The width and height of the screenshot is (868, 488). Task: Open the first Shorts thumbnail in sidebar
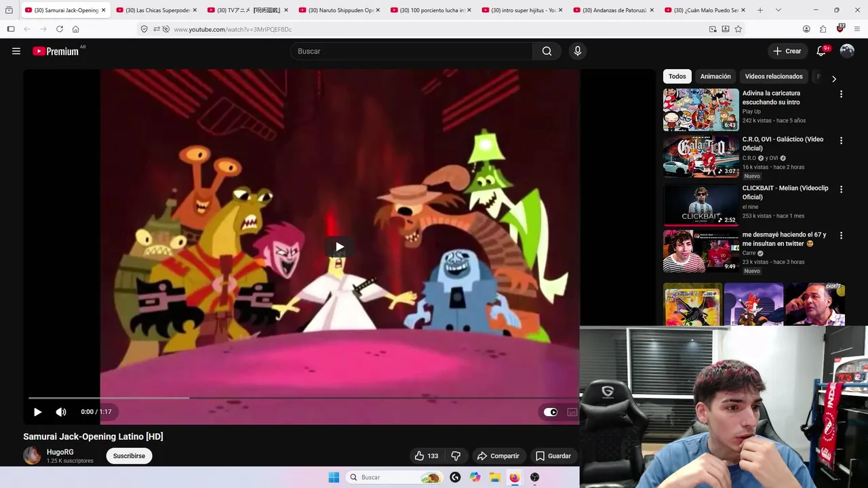[692, 305]
